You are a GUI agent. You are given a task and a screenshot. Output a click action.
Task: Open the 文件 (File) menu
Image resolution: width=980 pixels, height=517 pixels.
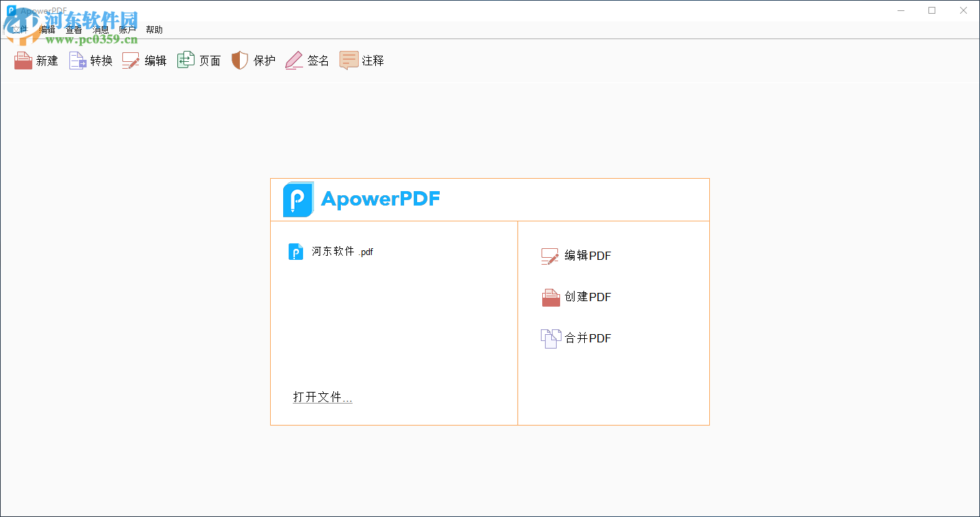click(19, 29)
